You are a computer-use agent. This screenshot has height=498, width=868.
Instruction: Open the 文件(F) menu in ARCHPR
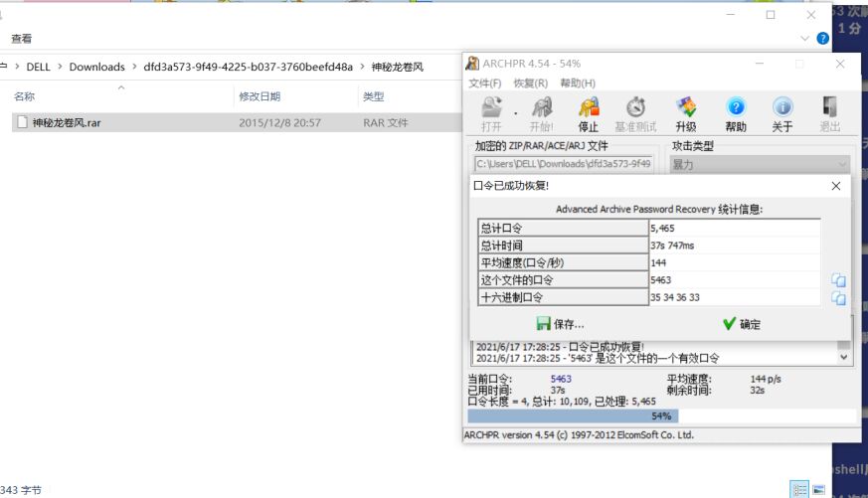tap(485, 83)
